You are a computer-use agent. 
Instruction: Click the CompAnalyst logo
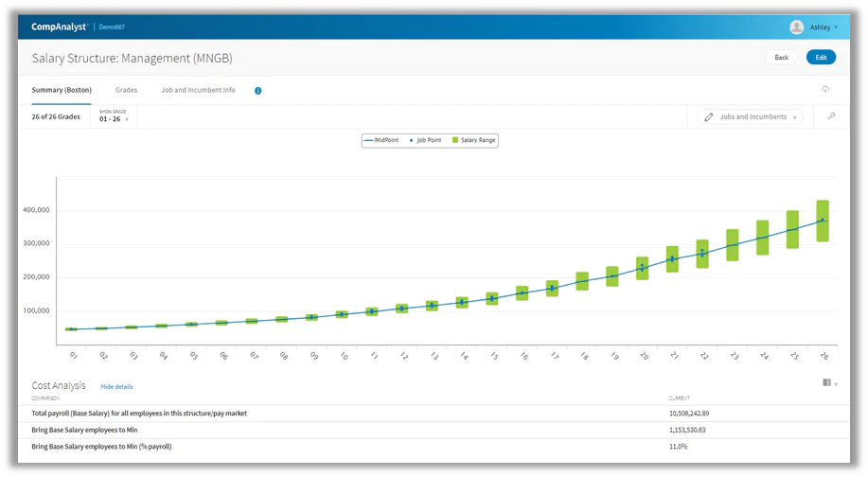click(x=60, y=26)
